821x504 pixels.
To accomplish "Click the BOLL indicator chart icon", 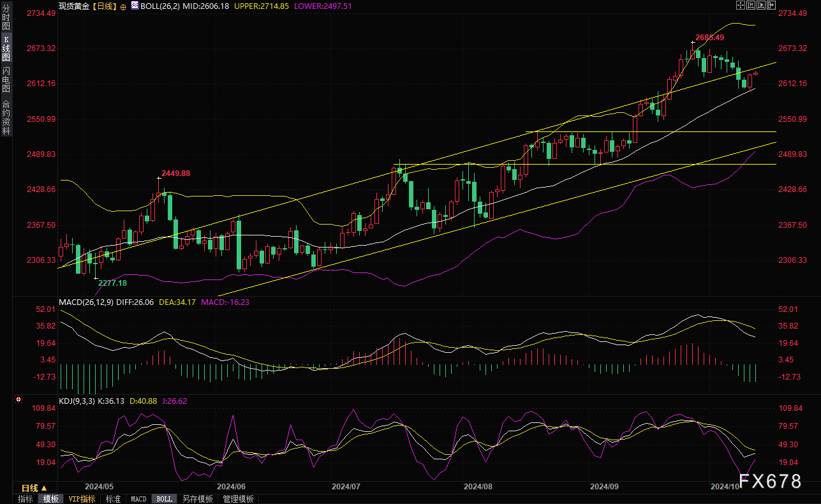I will 134,6.
